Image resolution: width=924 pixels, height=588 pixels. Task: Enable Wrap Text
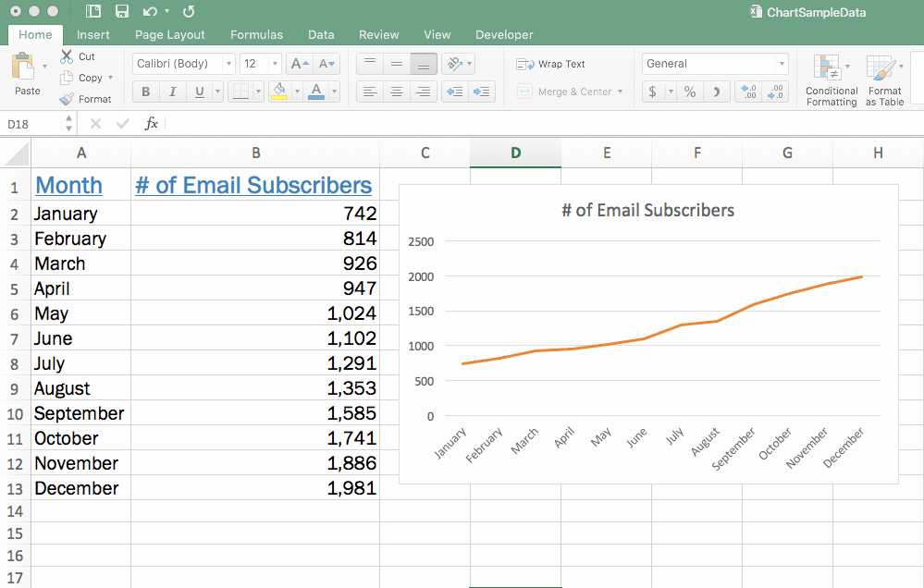click(551, 63)
